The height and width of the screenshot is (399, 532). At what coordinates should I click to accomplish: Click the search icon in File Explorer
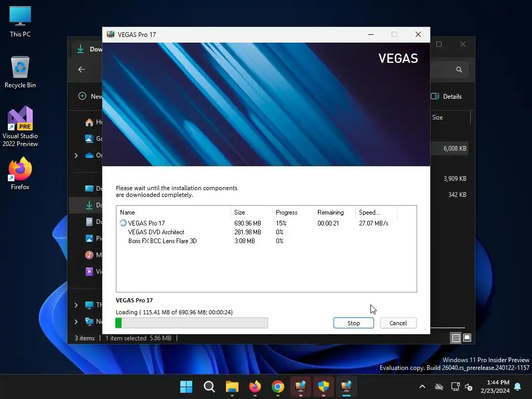(x=459, y=70)
